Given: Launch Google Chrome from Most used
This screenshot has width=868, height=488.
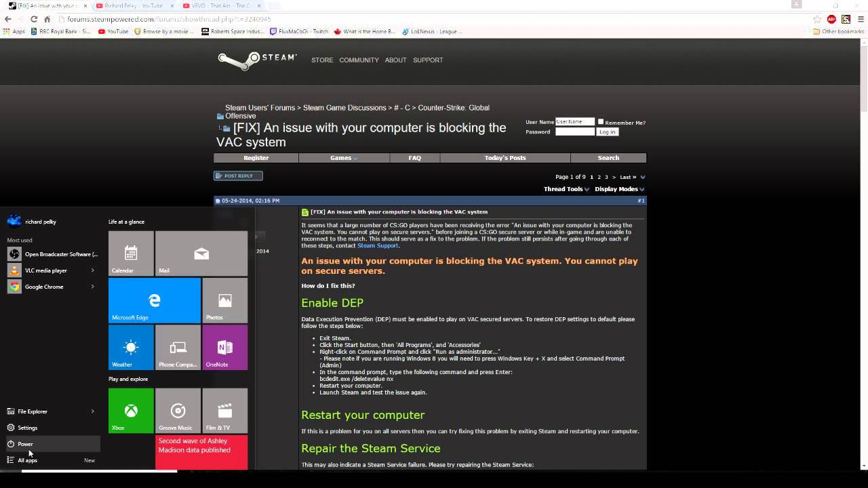Looking at the screenshot, I should [46, 287].
